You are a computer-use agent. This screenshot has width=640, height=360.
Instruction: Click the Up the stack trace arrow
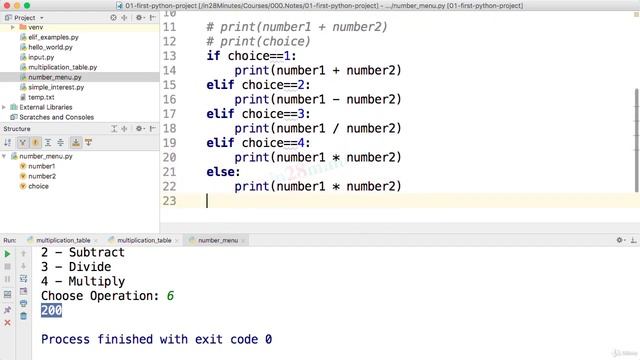[23, 254]
